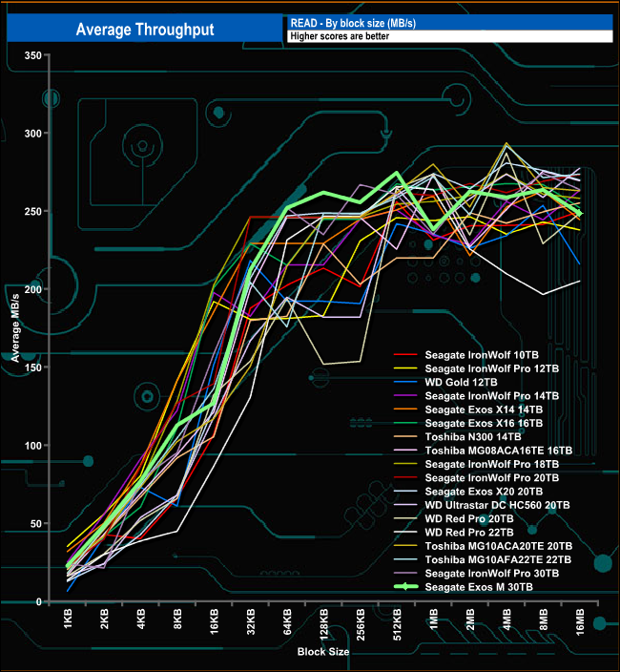Click the 'Block Size' axis title
This screenshot has width=620, height=672.
[323, 652]
